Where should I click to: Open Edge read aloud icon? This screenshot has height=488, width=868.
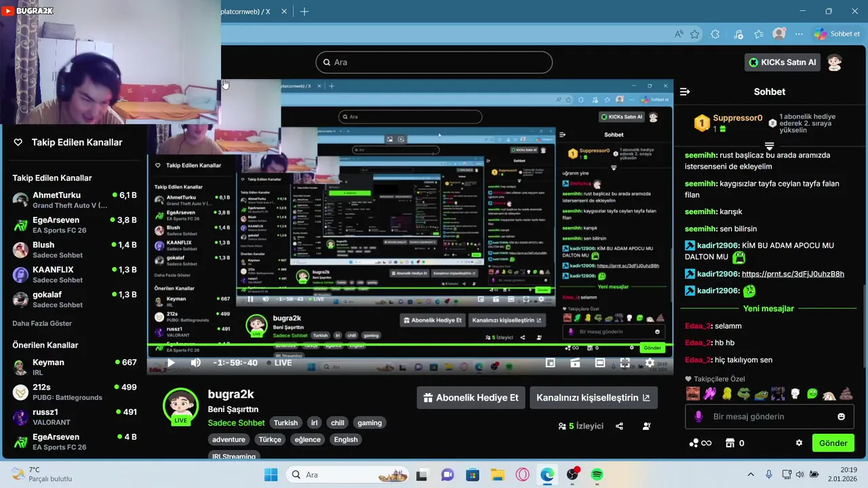679,34
